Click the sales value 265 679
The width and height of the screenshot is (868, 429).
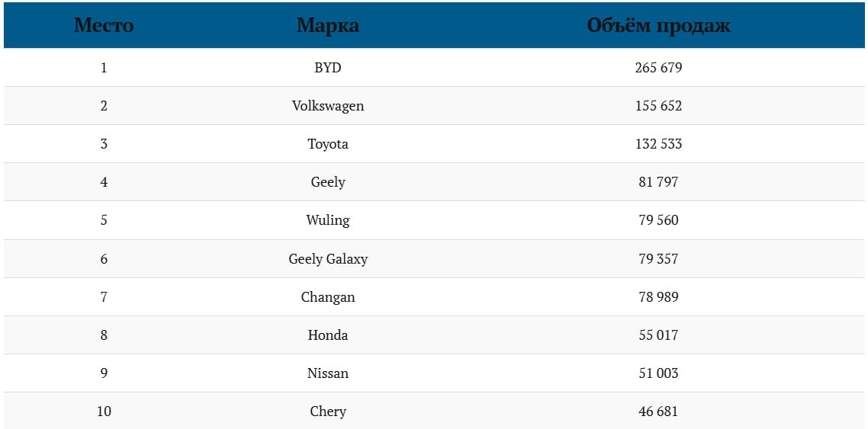pyautogui.click(x=658, y=68)
